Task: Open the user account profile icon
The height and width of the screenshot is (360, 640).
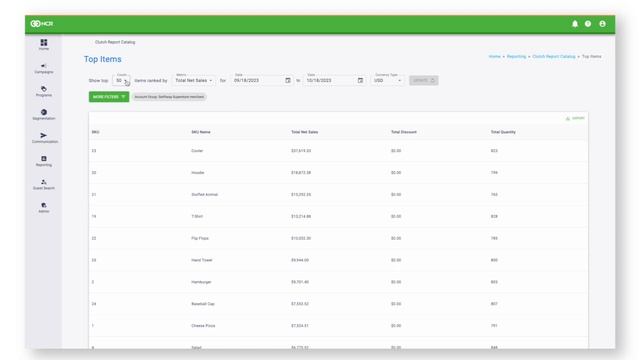Action: (x=602, y=24)
